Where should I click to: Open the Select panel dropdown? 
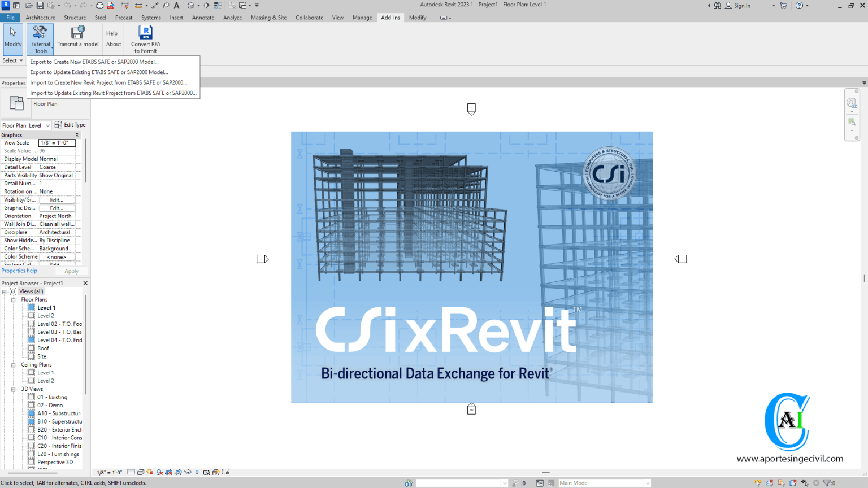pos(12,60)
